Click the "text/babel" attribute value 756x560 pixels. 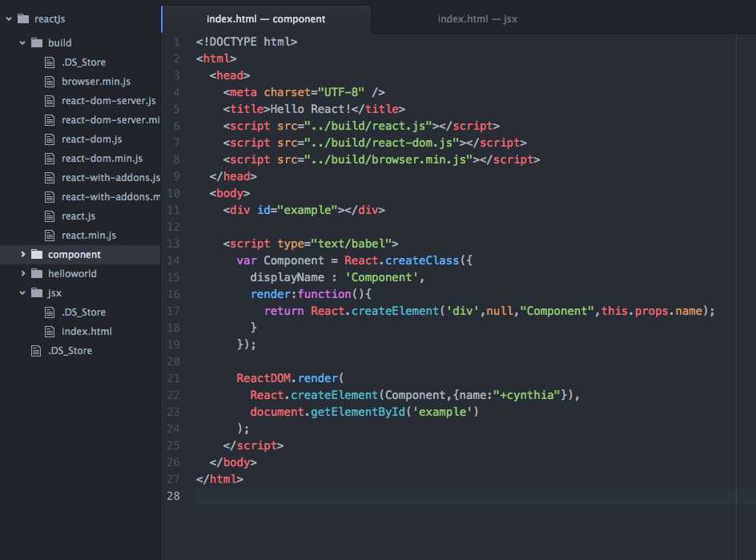coord(351,244)
